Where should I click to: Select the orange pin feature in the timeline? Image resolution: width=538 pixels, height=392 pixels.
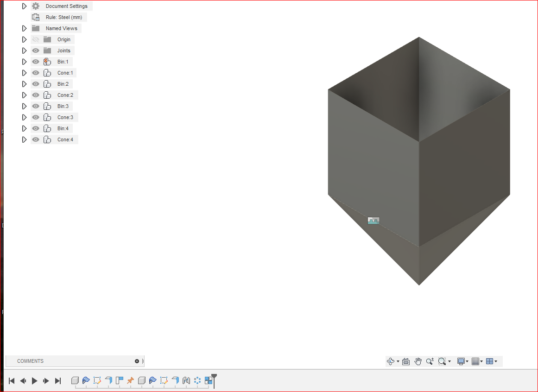130,380
